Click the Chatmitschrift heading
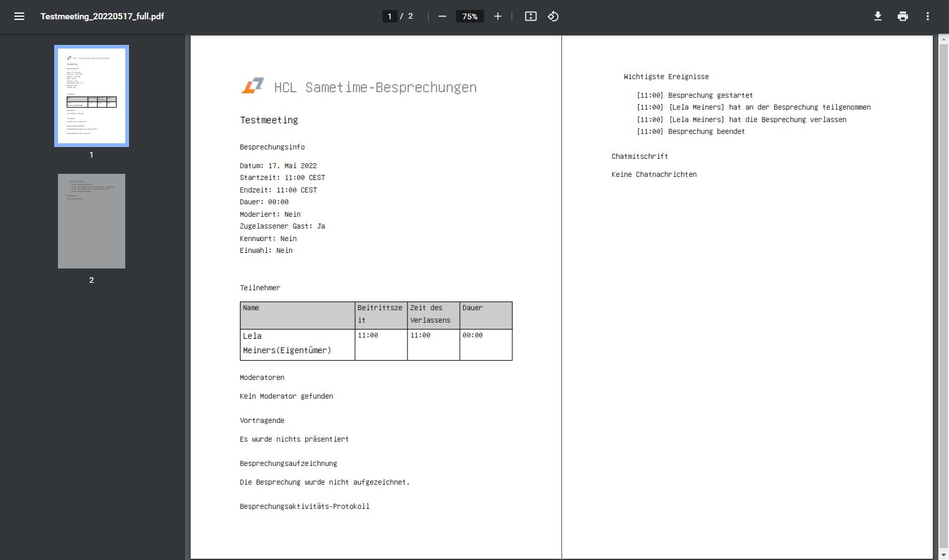This screenshot has height=560, width=949. (x=640, y=156)
